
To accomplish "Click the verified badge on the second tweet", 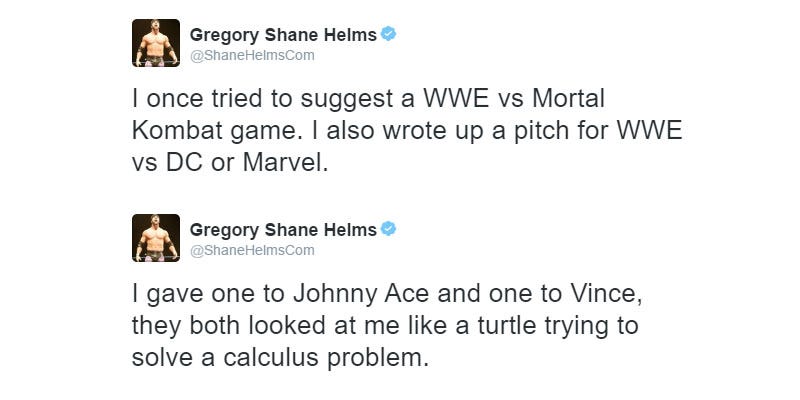I will point(388,229).
